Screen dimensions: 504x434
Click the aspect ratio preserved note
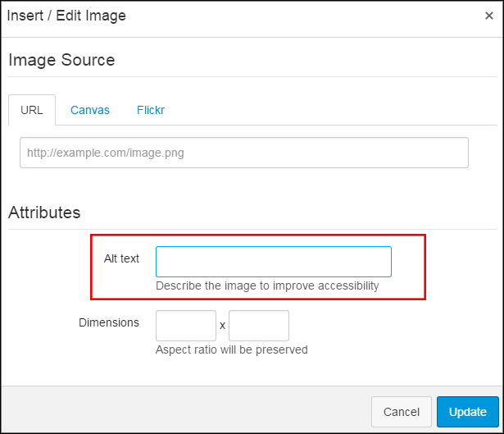232,349
